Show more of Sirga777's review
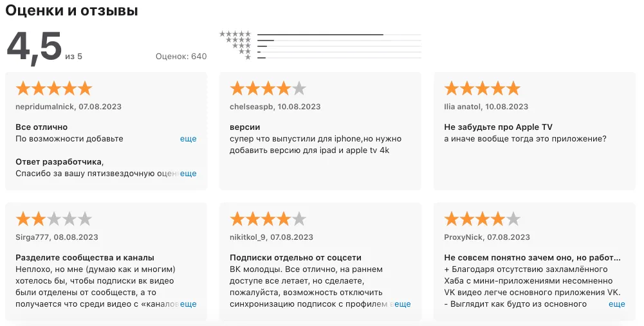 pyautogui.click(x=188, y=304)
